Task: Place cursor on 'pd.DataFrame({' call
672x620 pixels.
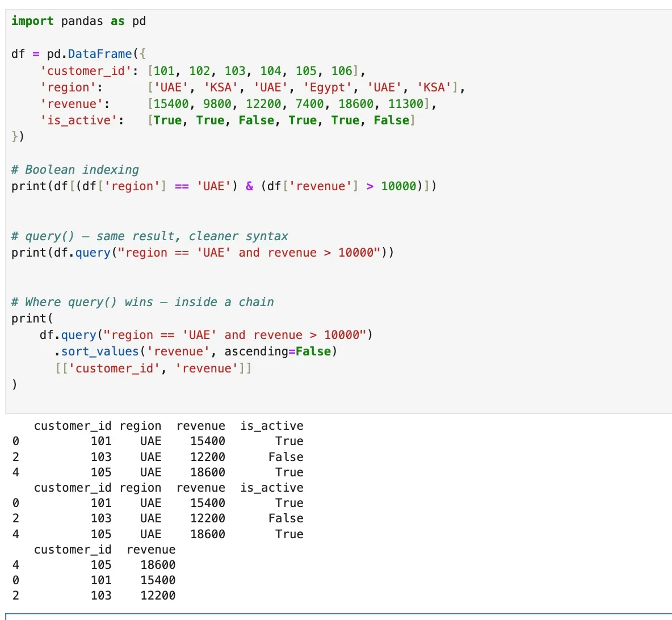Action: 96,54
